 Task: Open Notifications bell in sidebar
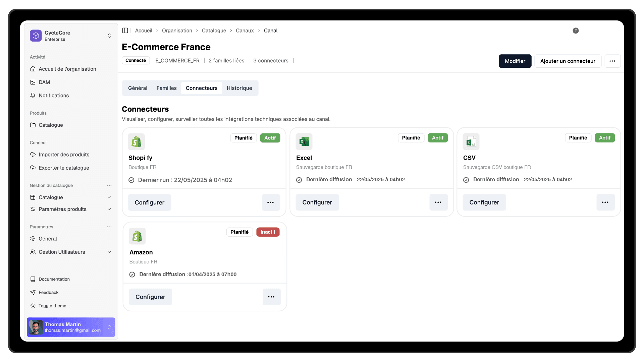[x=33, y=96]
